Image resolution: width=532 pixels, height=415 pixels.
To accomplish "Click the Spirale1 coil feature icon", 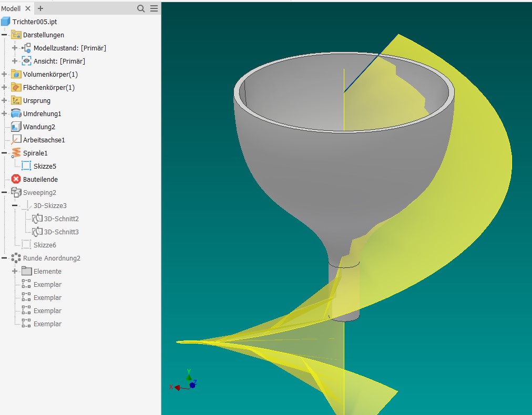I will point(16,153).
